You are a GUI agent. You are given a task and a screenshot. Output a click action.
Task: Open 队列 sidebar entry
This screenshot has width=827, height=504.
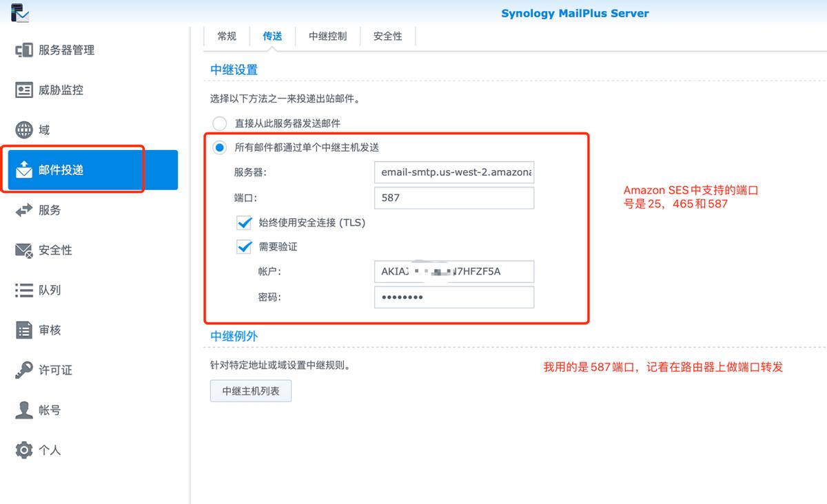click(93, 290)
